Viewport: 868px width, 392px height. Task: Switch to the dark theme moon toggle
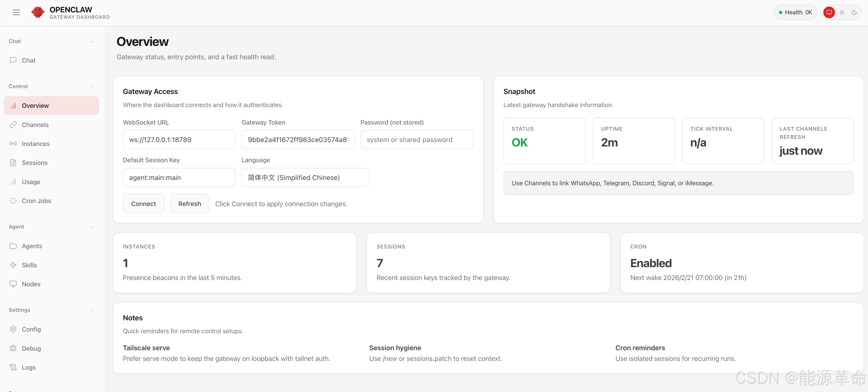854,12
